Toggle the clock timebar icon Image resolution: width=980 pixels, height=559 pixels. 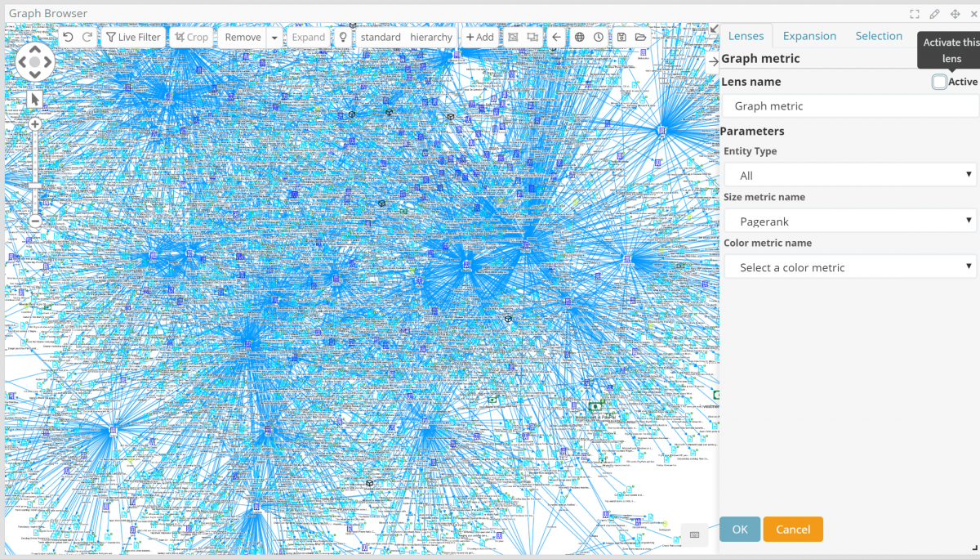click(x=599, y=37)
